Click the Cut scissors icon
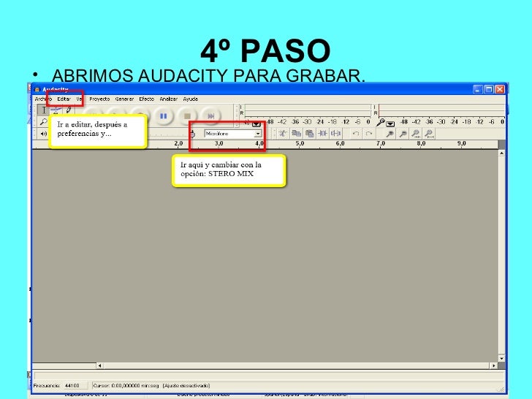Image resolution: width=532 pixels, height=399 pixels. coord(282,134)
